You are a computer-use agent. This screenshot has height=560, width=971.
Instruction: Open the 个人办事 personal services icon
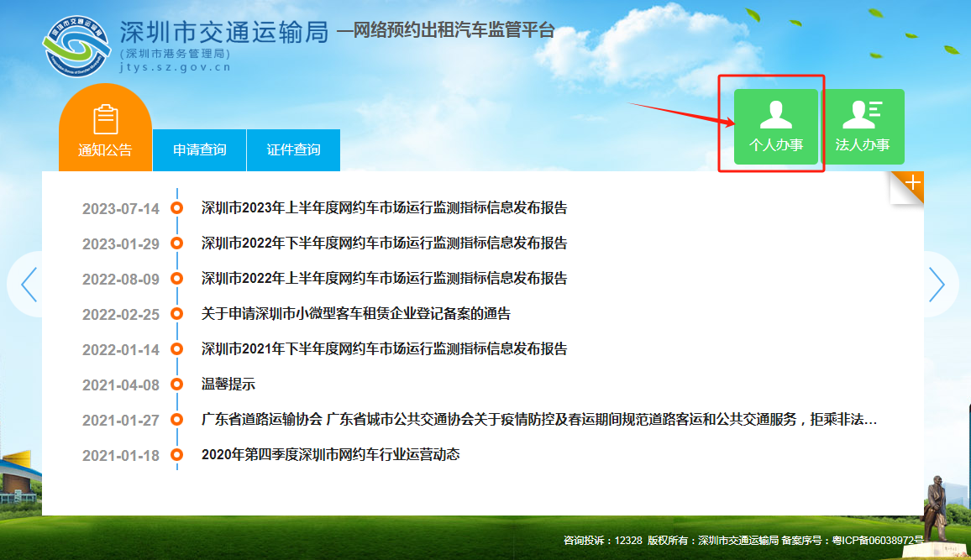click(774, 126)
